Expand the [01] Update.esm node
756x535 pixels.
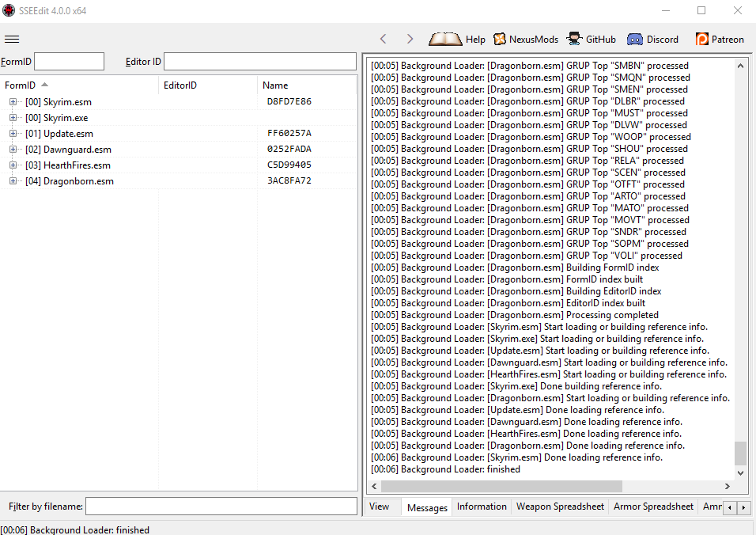click(13, 134)
